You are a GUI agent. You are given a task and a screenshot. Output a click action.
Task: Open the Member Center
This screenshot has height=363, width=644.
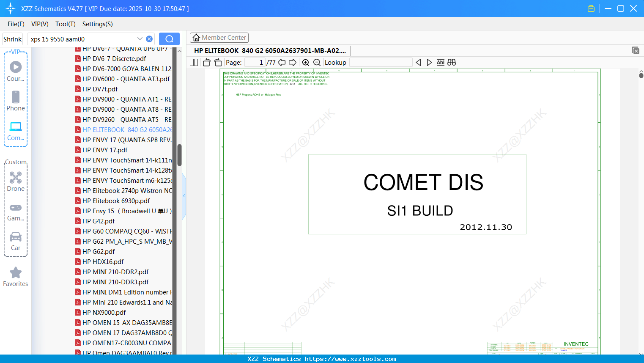click(x=219, y=38)
